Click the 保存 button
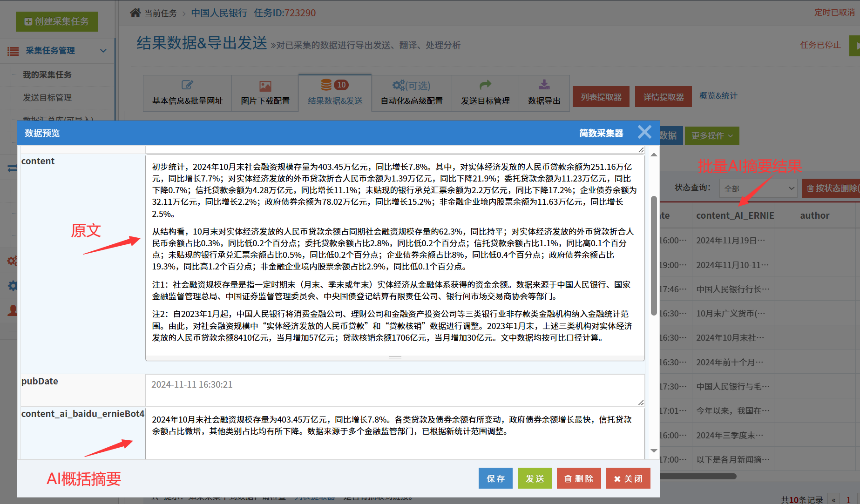The image size is (860, 504). pos(495,478)
